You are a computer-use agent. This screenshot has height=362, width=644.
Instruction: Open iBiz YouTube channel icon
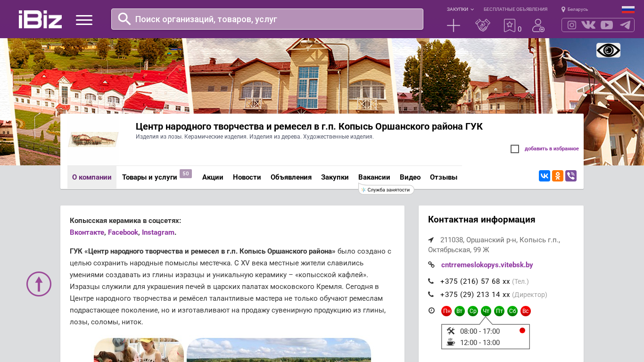click(607, 25)
